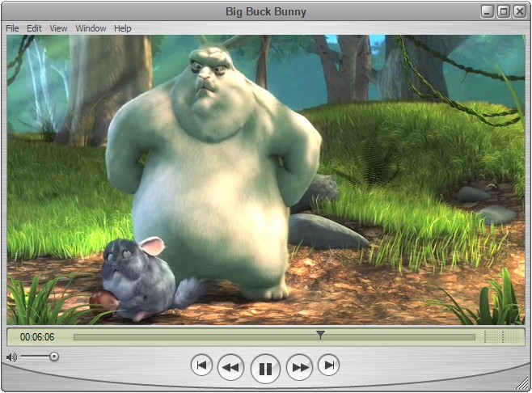Jump to the beginning of the movie
532x393 pixels.
(x=201, y=366)
